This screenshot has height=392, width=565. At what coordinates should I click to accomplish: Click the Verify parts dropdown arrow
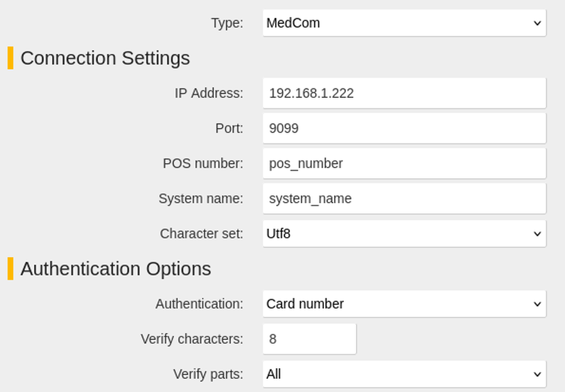coord(537,374)
